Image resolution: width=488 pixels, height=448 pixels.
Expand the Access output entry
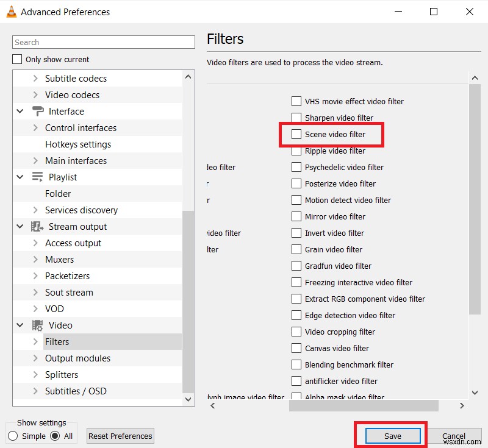click(35, 243)
